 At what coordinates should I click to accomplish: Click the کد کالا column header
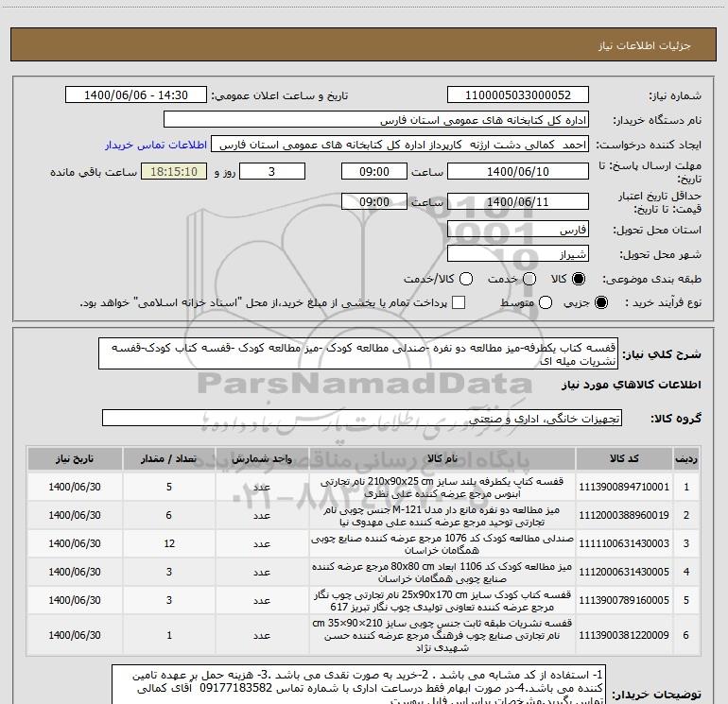tap(624, 458)
